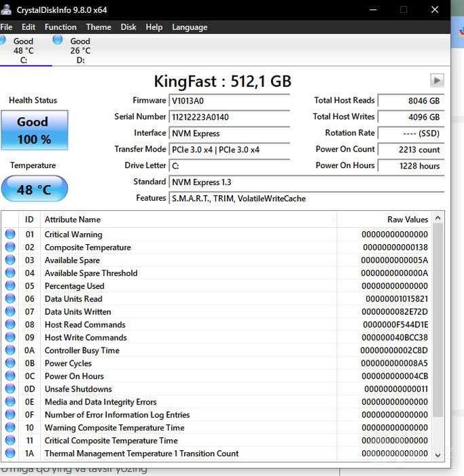
Task: Select raw value 0000000F544D1E
Action: pos(395,324)
